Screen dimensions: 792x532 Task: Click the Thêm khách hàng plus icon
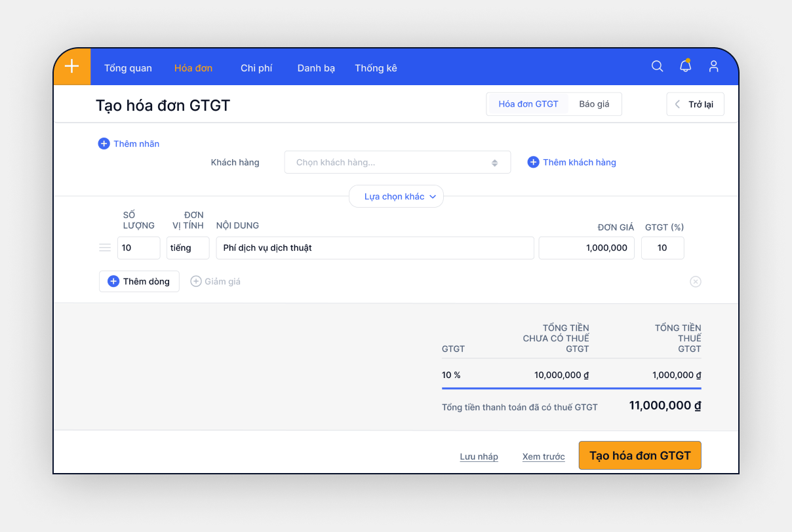click(533, 162)
